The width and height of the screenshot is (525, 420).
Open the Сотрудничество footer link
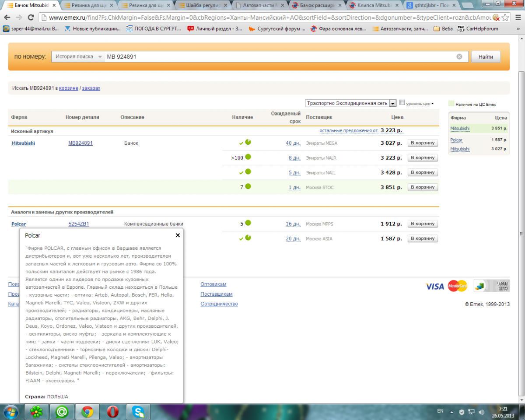pyautogui.click(x=219, y=304)
